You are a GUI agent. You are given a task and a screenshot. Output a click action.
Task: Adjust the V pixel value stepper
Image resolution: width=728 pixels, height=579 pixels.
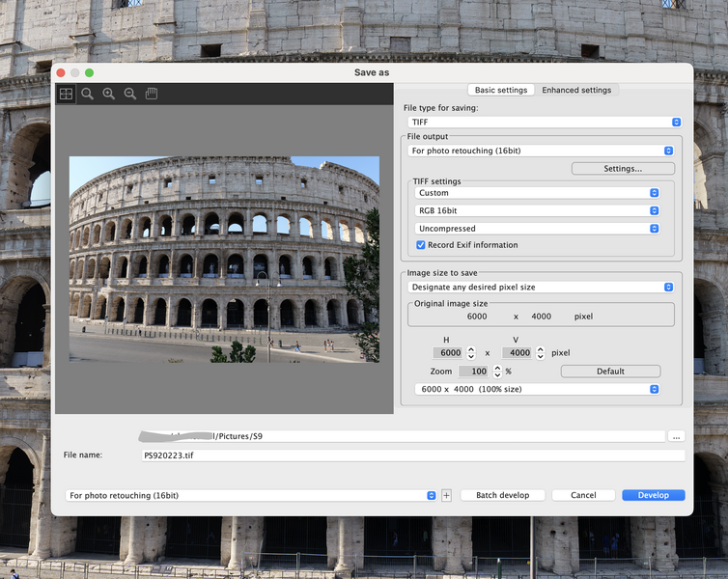click(541, 353)
